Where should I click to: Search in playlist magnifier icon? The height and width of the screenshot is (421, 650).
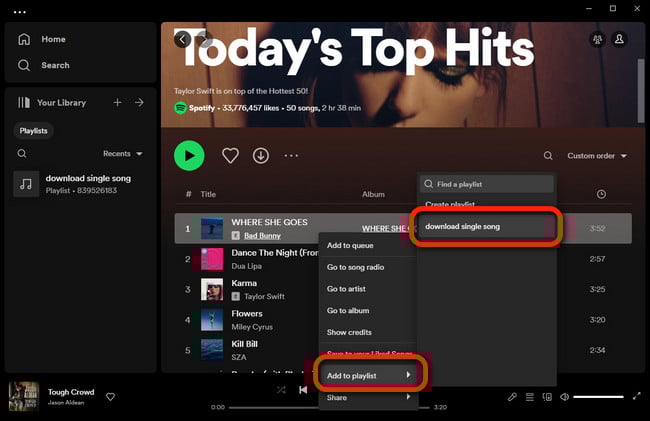click(548, 156)
